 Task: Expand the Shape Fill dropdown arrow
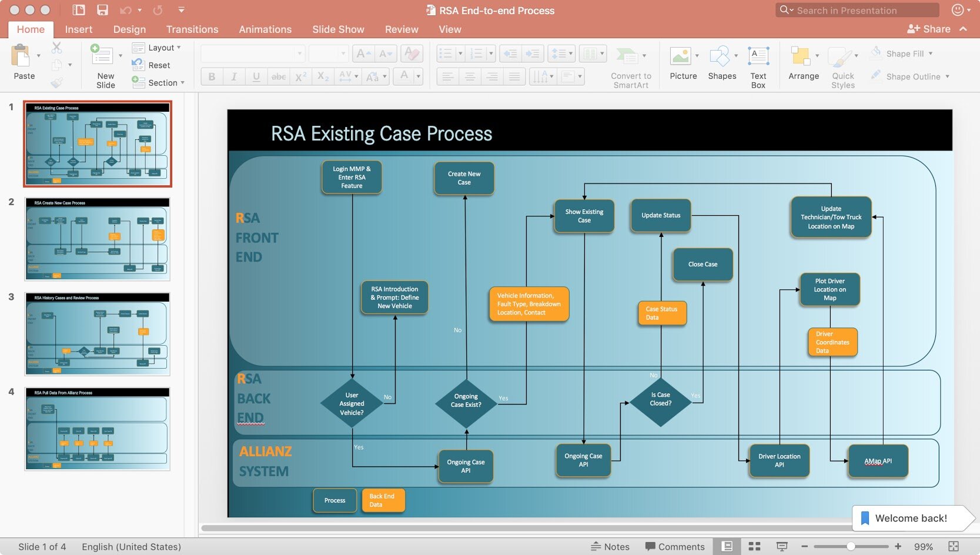coord(931,54)
